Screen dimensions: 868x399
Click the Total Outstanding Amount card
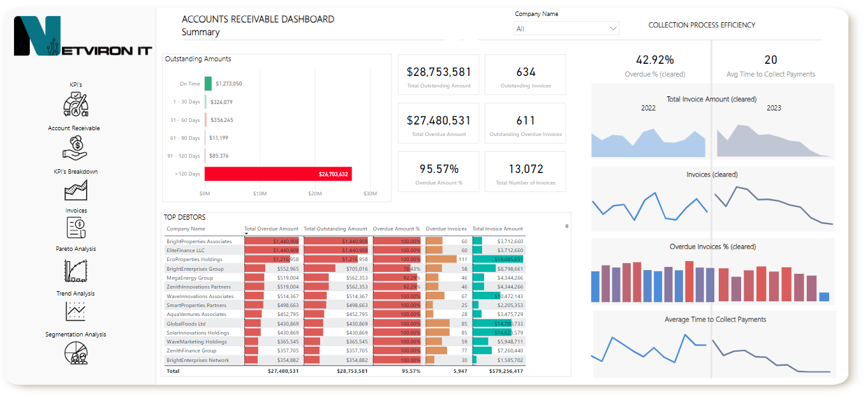tap(439, 75)
